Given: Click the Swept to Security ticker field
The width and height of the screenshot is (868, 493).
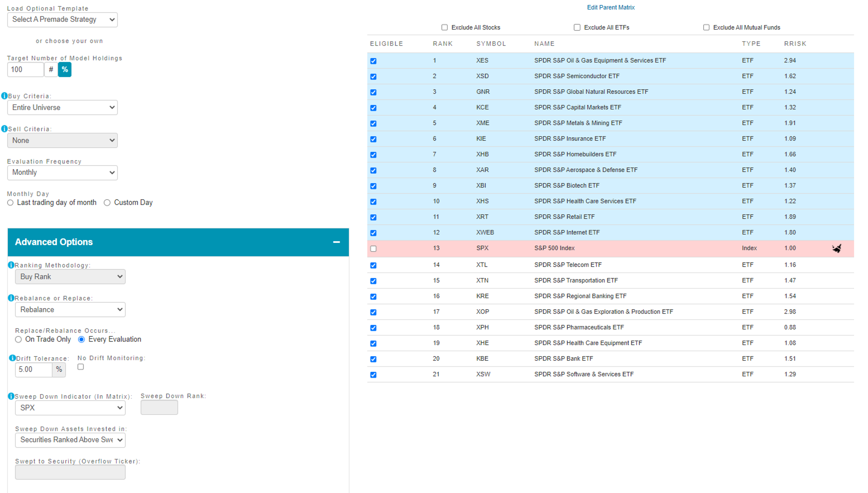Looking at the screenshot, I should (70, 472).
